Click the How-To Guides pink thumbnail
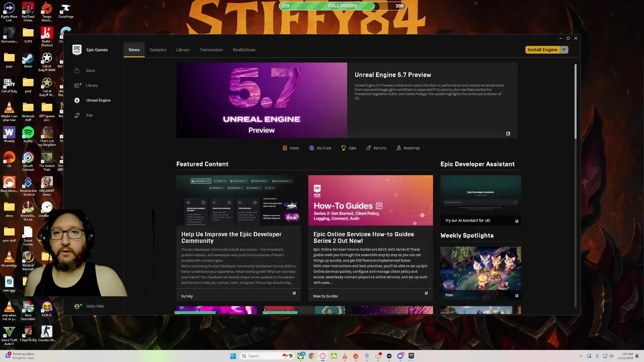 [x=370, y=200]
